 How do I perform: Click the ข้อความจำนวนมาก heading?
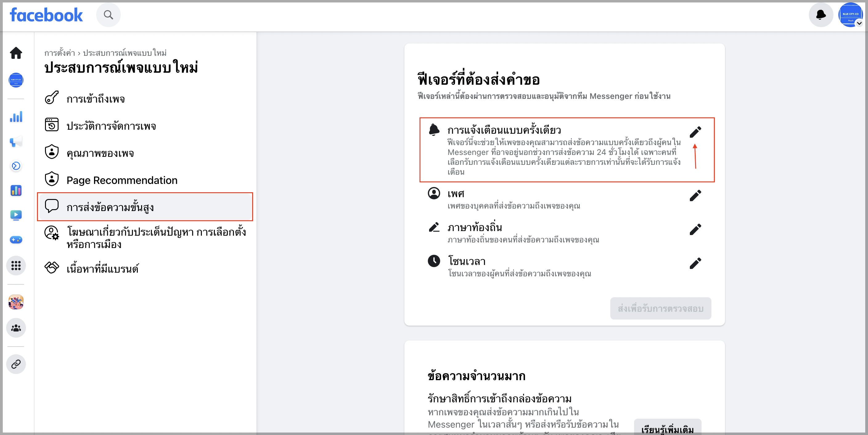[x=477, y=376]
